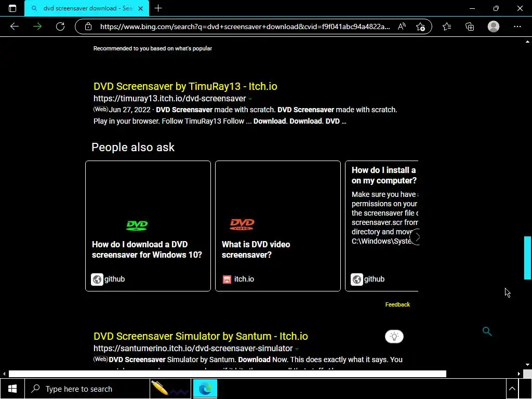Click the lightbulb insights button
This screenshot has height=399, width=532.
(394, 337)
